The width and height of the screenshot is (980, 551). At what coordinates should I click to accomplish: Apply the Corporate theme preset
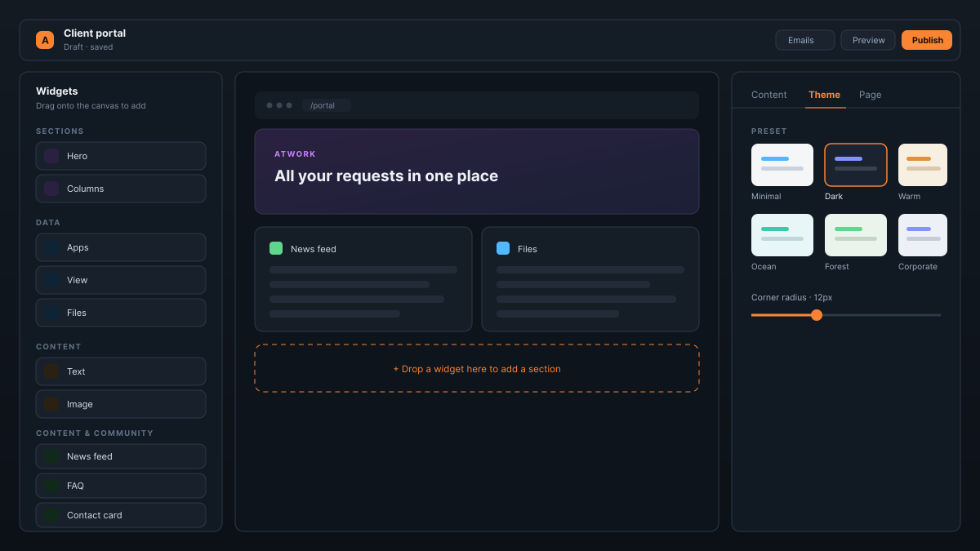click(x=923, y=235)
